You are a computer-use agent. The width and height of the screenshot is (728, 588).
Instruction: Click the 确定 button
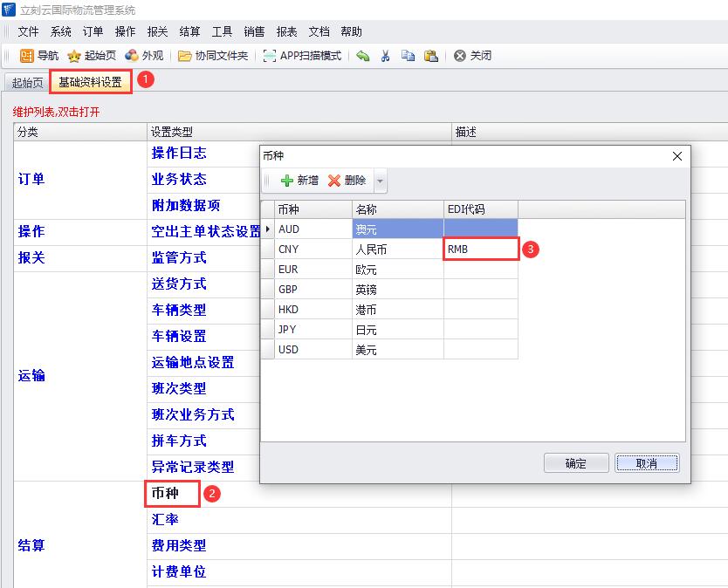coord(576,463)
